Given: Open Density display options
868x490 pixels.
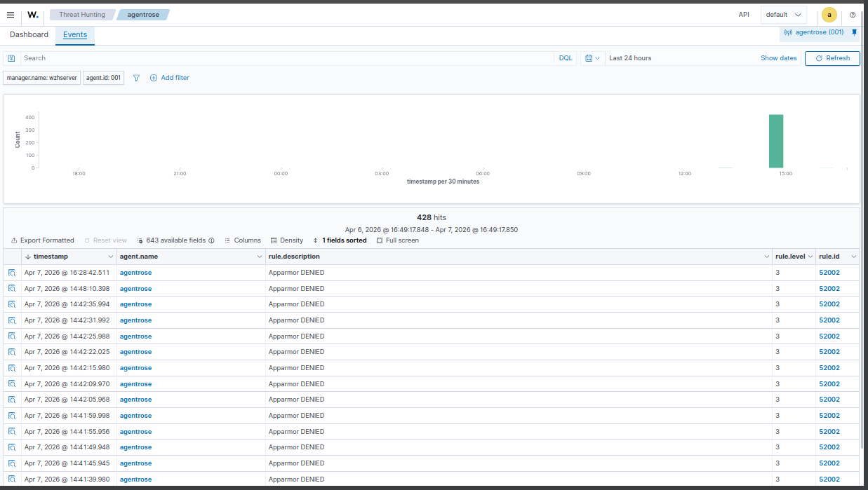Looking at the screenshot, I should (286, 240).
